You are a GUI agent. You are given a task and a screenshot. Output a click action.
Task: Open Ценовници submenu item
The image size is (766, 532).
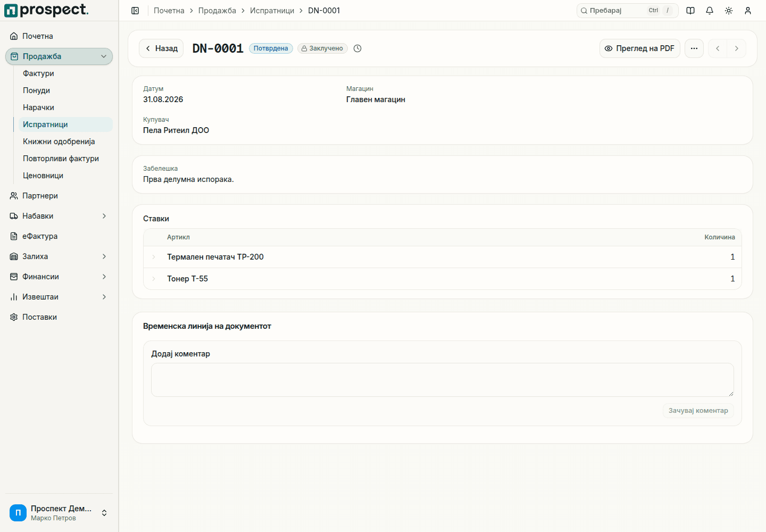click(65, 176)
